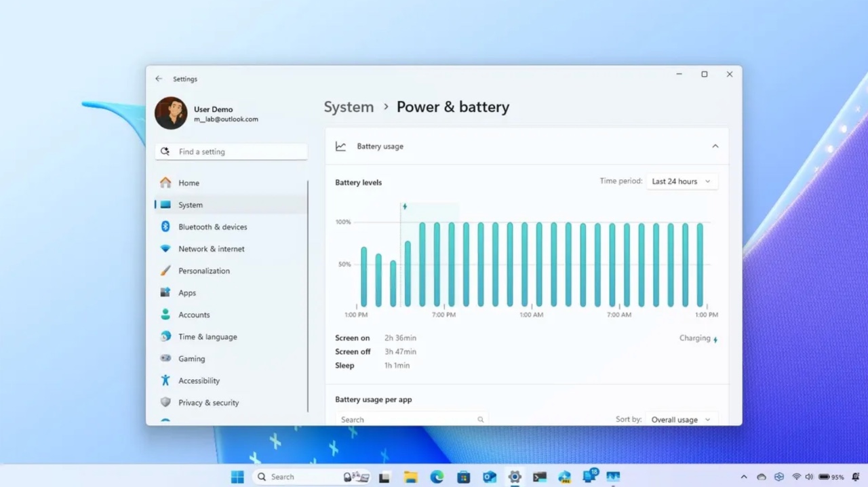Click the battery usage per app Search box
Image resolution: width=868 pixels, height=487 pixels.
412,419
